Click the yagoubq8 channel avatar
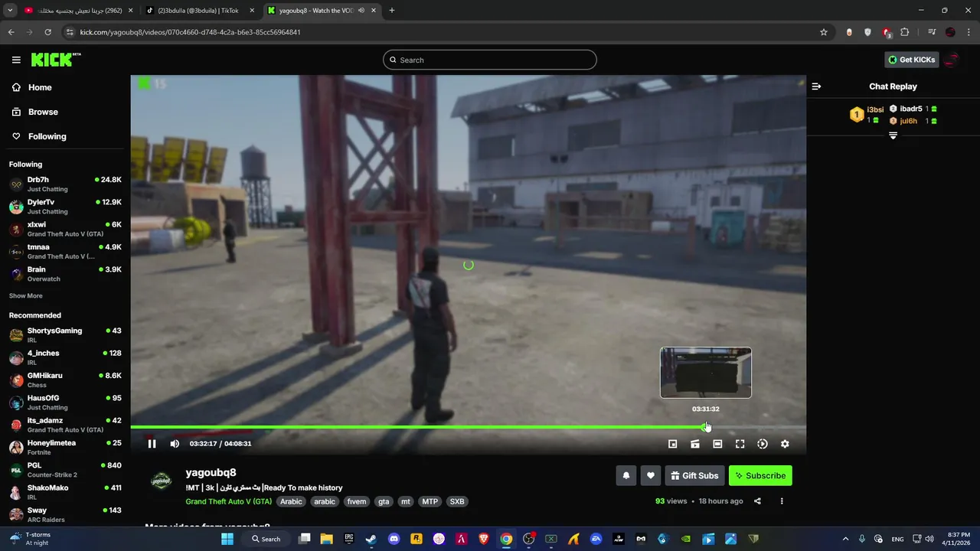This screenshot has height=551, width=980. coord(161,481)
